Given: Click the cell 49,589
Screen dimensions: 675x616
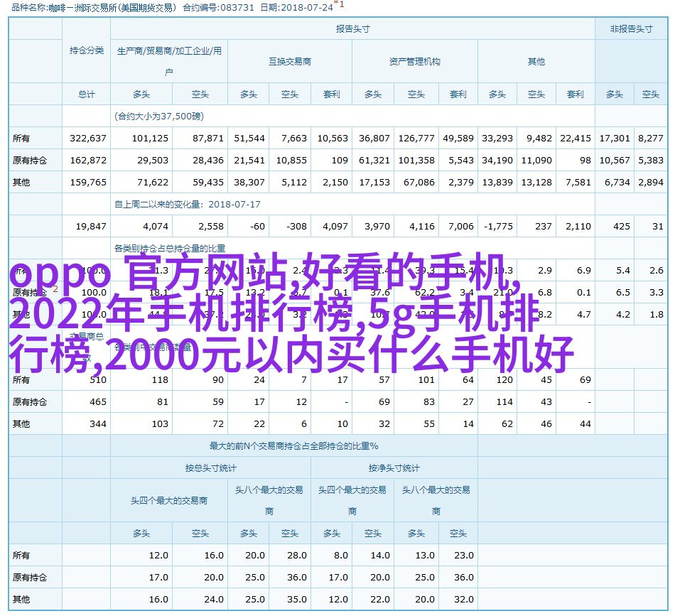Looking at the screenshot, I should [x=458, y=138].
